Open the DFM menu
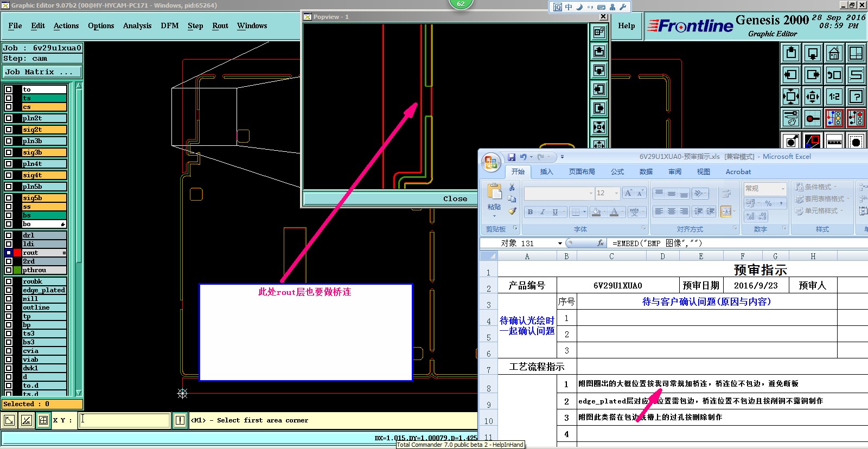The image size is (868, 449). pyautogui.click(x=169, y=25)
